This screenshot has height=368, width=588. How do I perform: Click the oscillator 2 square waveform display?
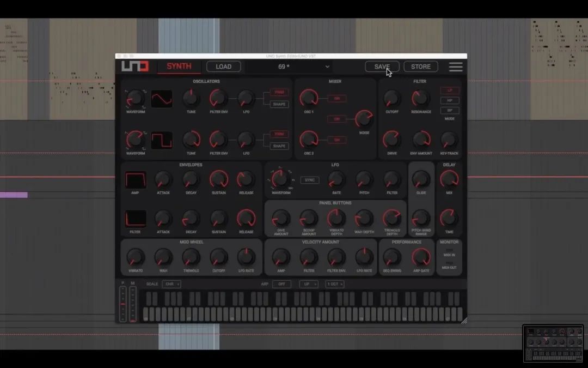click(x=162, y=141)
